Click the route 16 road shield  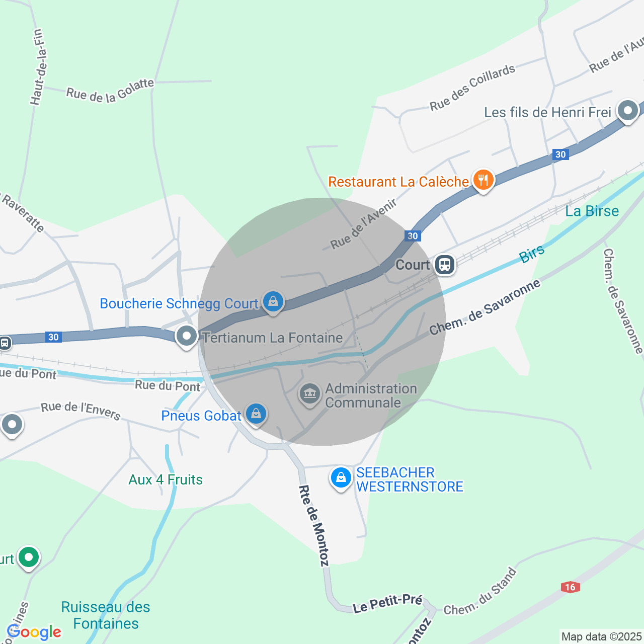[x=570, y=587]
